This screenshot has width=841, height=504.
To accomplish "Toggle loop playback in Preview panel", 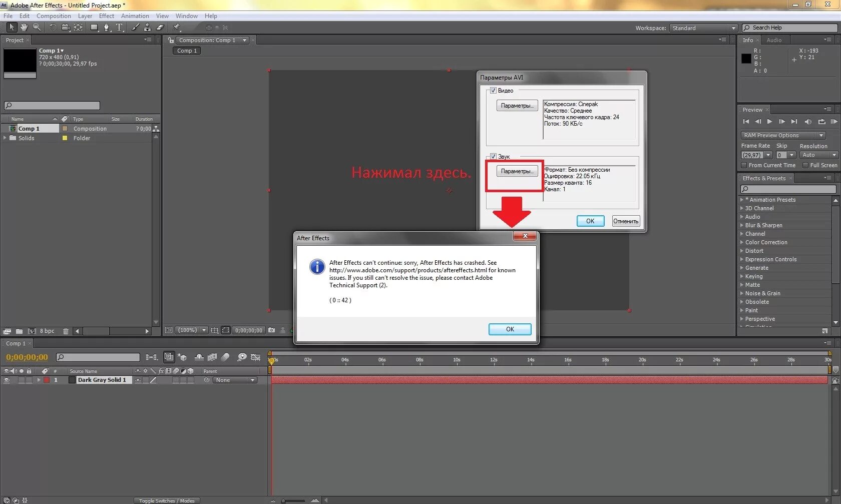I will pos(821,122).
